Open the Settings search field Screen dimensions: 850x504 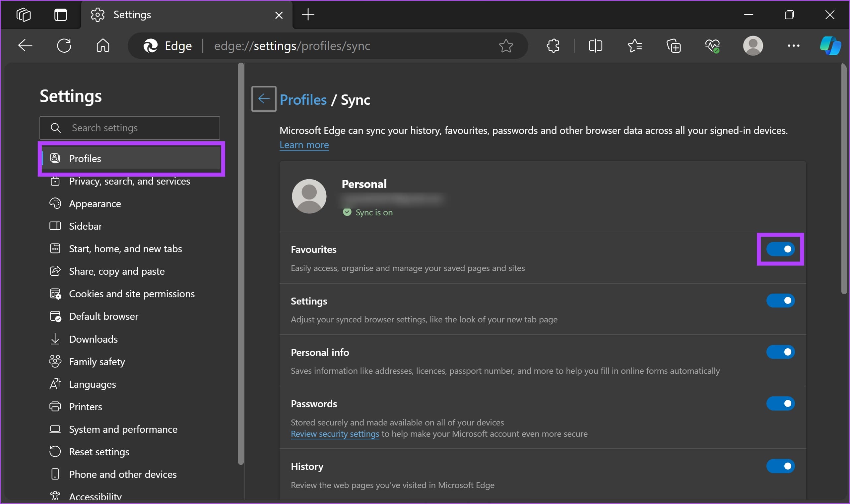[x=129, y=128]
